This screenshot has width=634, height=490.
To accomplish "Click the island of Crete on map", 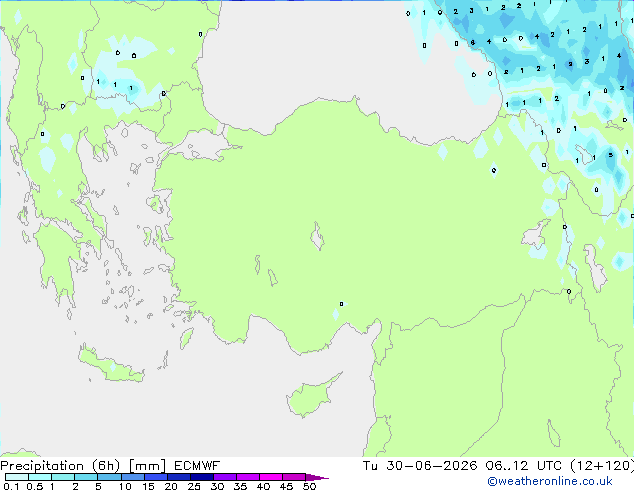I will [110, 365].
